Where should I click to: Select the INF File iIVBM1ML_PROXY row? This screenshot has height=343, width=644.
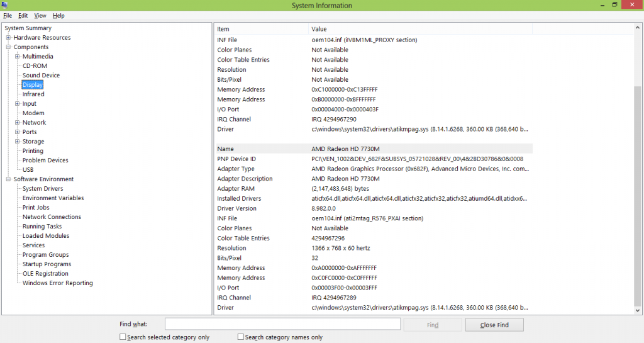[374, 40]
